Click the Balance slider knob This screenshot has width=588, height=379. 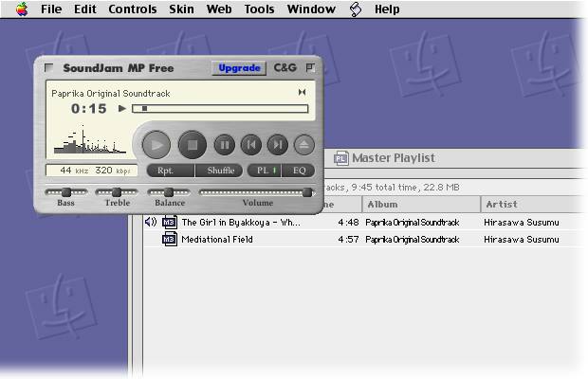coord(169,192)
